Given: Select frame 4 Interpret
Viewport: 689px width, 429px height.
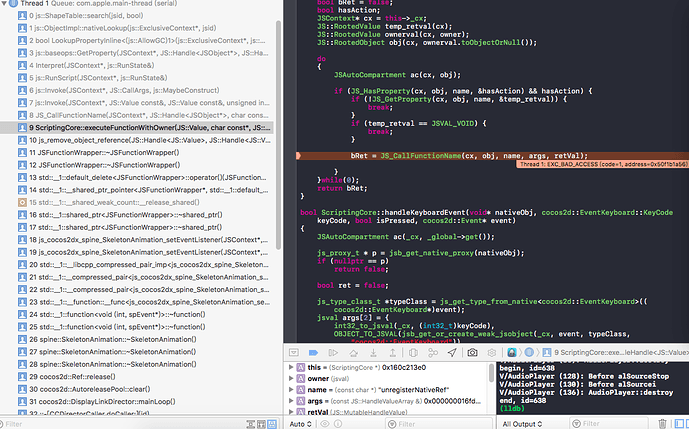Looking at the screenshot, I should tap(137, 65).
